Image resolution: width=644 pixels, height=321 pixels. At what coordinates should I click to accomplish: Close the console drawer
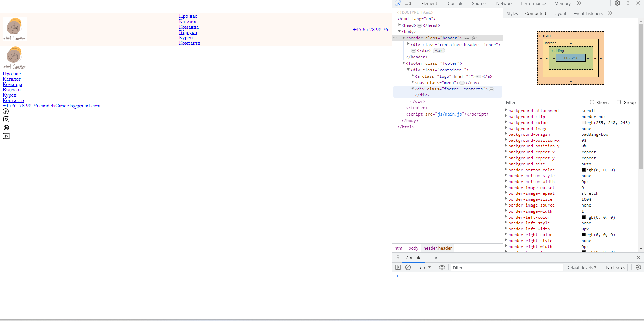click(638, 257)
